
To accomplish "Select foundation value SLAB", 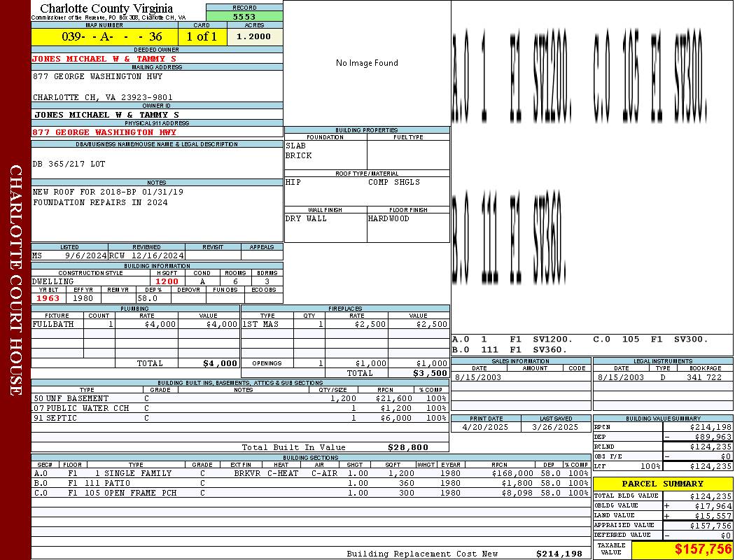I will click(296, 146).
